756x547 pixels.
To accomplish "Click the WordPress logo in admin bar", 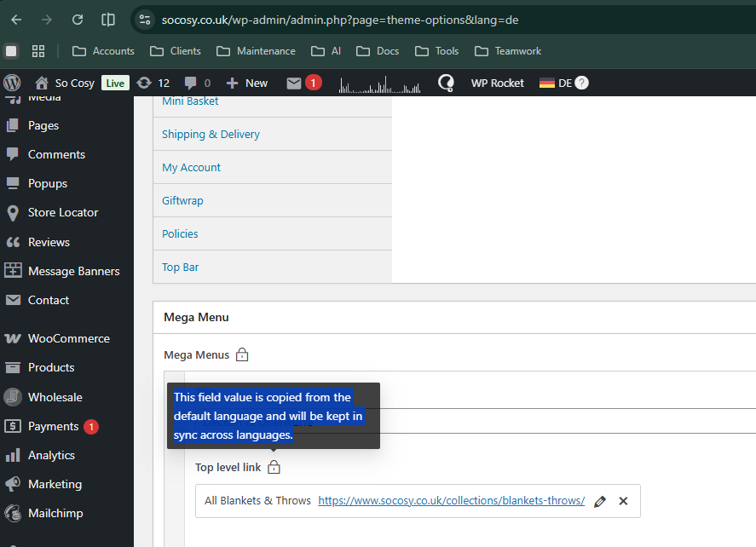I will click(13, 83).
